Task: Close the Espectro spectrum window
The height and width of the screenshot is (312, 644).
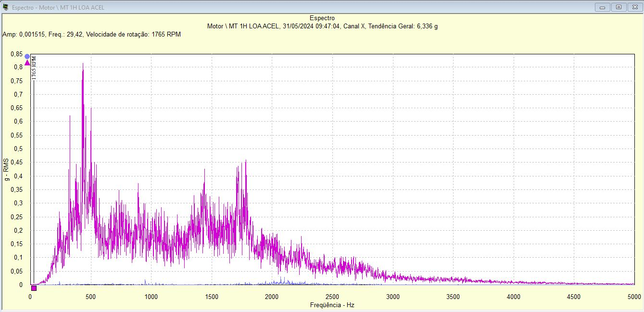Action: (x=635, y=7)
